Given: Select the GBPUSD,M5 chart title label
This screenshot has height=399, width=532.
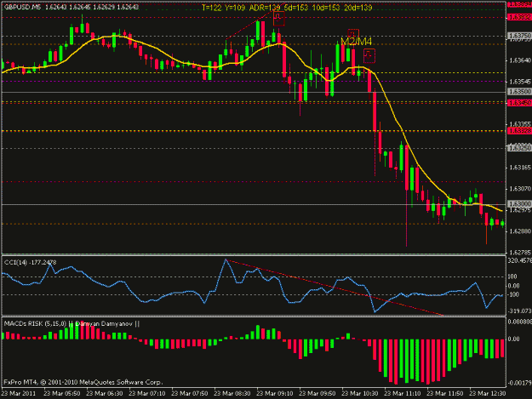Looking at the screenshot, I should click(x=22, y=7).
